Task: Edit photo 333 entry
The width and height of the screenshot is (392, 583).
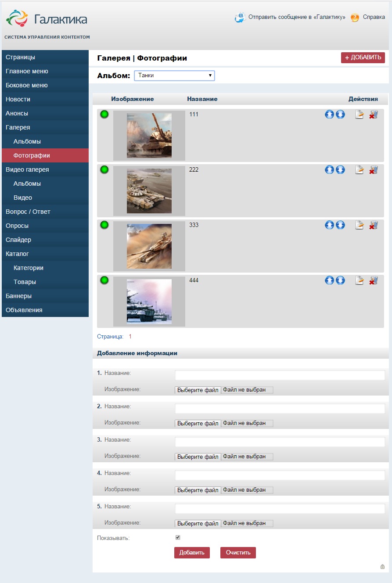Action: click(360, 225)
